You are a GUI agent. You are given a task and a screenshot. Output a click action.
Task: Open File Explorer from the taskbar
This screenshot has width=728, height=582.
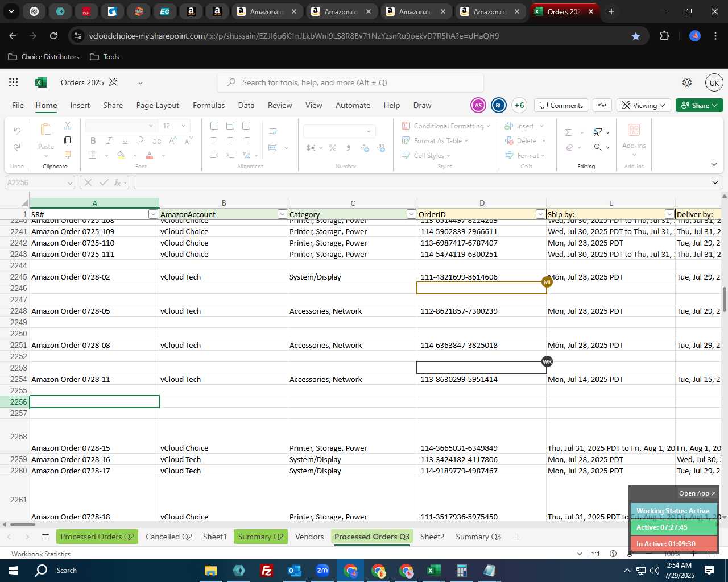tap(210, 571)
